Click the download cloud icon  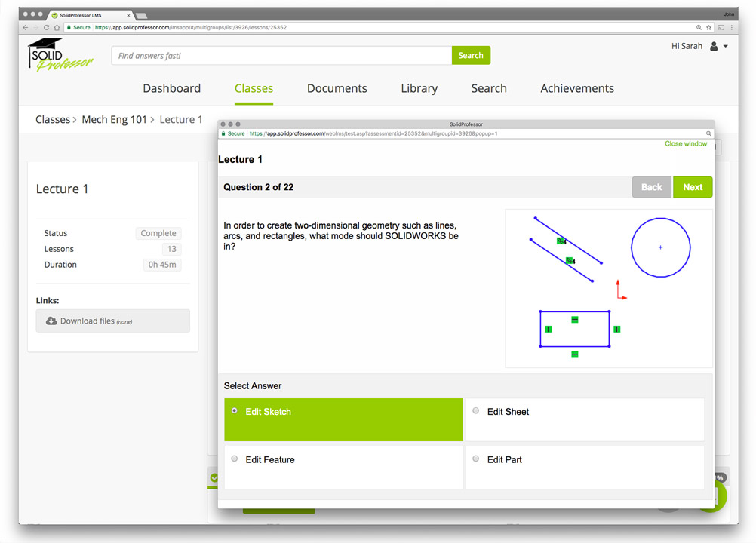51,321
